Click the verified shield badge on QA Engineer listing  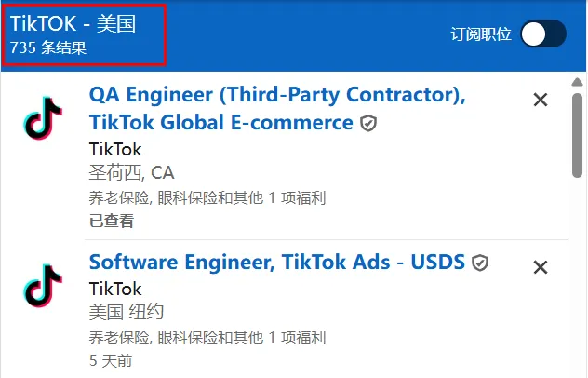click(368, 124)
